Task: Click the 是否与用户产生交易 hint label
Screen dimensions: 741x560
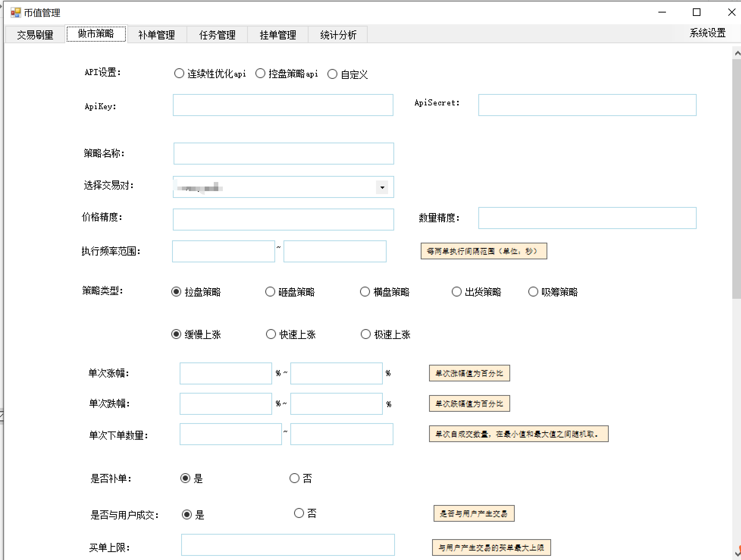Action: tap(474, 513)
